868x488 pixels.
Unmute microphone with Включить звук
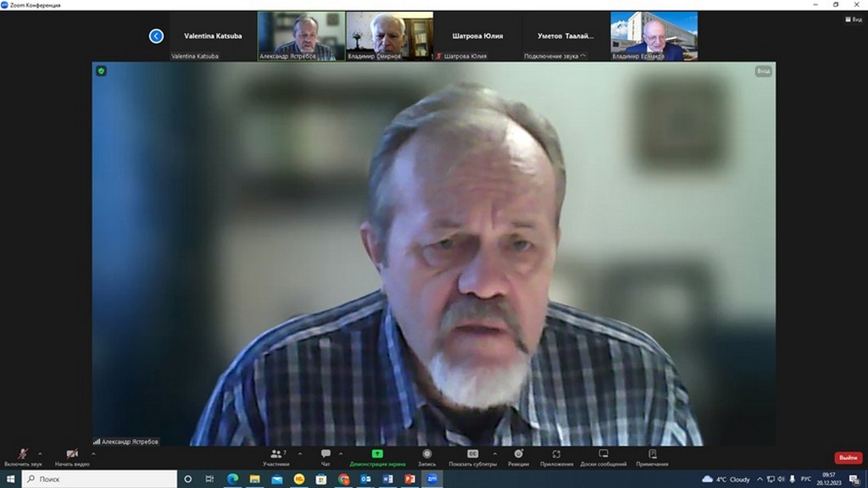23,456
